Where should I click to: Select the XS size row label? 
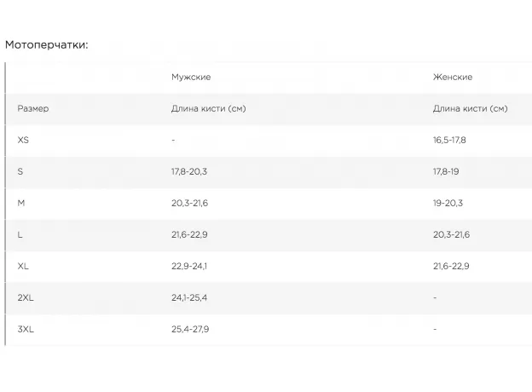23,140
